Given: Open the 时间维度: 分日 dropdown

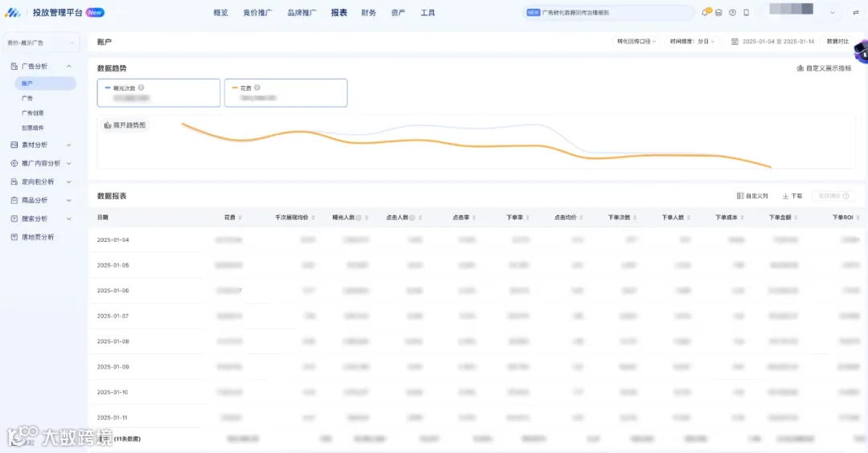Looking at the screenshot, I should coord(692,42).
